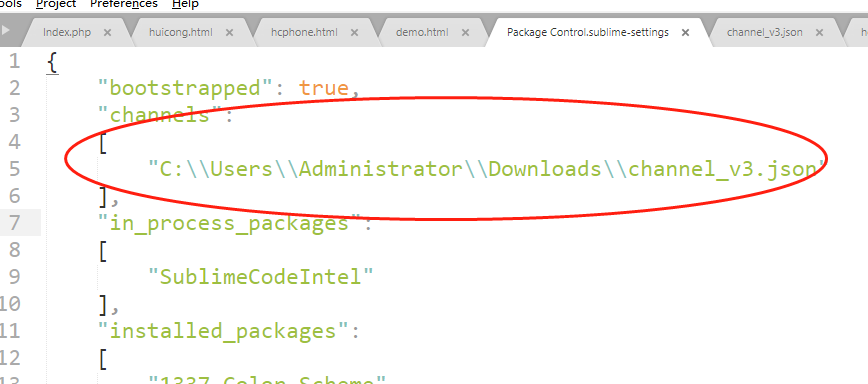
Task: Open the Help menu
Action: coord(185,4)
